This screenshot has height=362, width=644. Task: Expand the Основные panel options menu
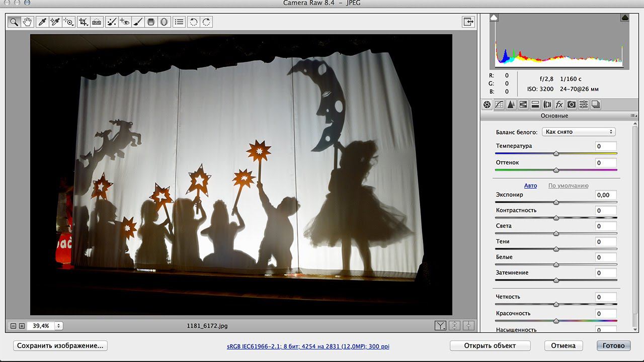633,116
